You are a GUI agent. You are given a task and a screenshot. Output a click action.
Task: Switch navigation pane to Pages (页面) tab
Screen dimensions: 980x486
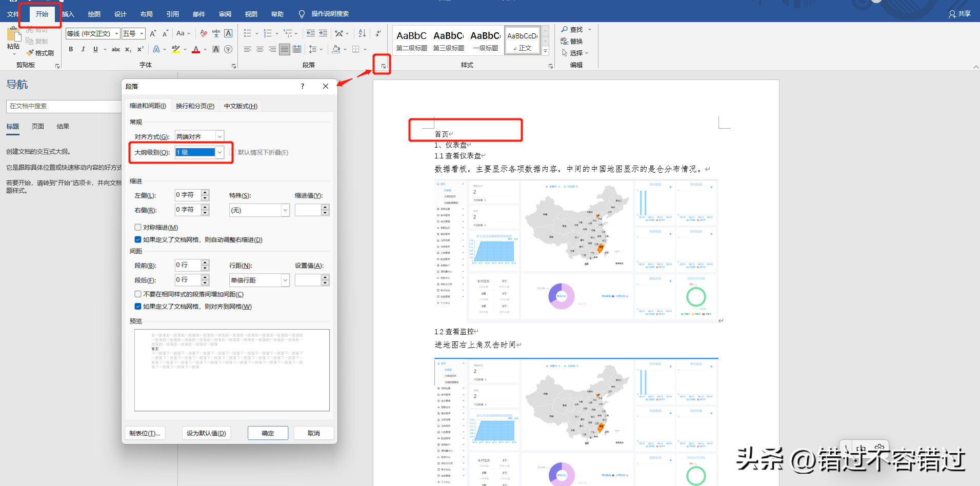38,126
